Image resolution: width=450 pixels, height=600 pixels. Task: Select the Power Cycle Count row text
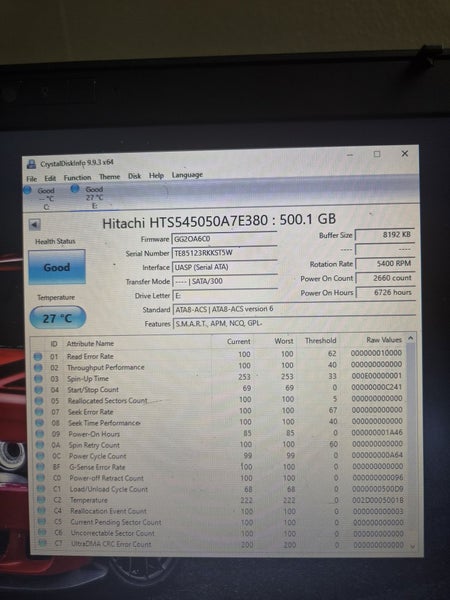point(98,456)
